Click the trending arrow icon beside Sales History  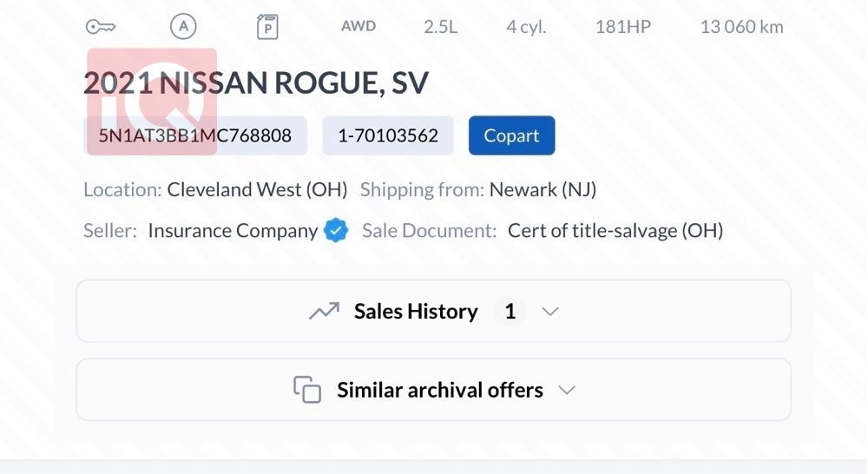point(324,312)
